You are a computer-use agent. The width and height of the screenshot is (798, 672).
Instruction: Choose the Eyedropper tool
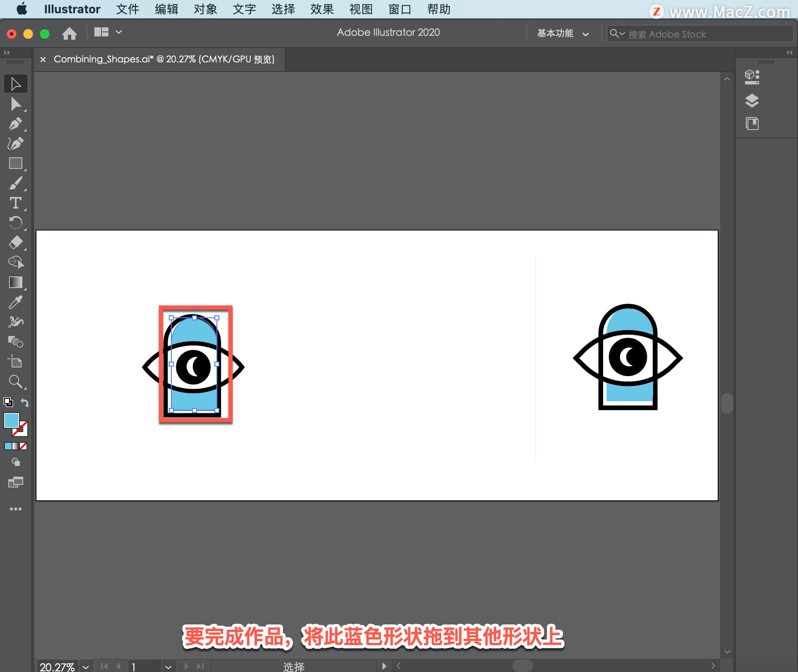pos(15,302)
